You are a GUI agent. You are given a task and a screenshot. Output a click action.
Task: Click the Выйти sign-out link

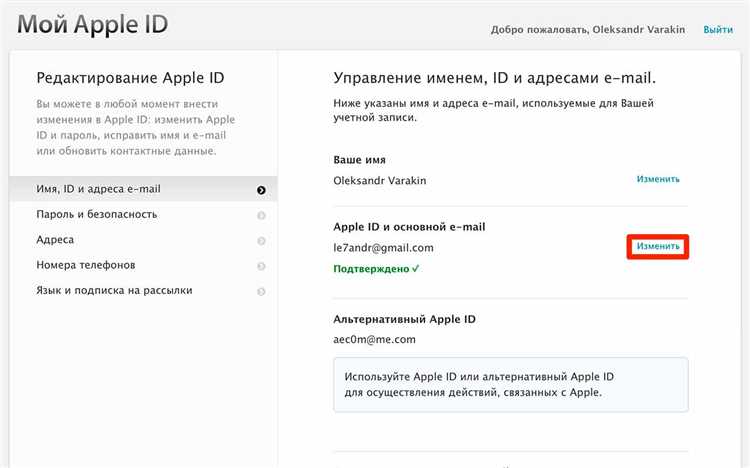tap(718, 30)
